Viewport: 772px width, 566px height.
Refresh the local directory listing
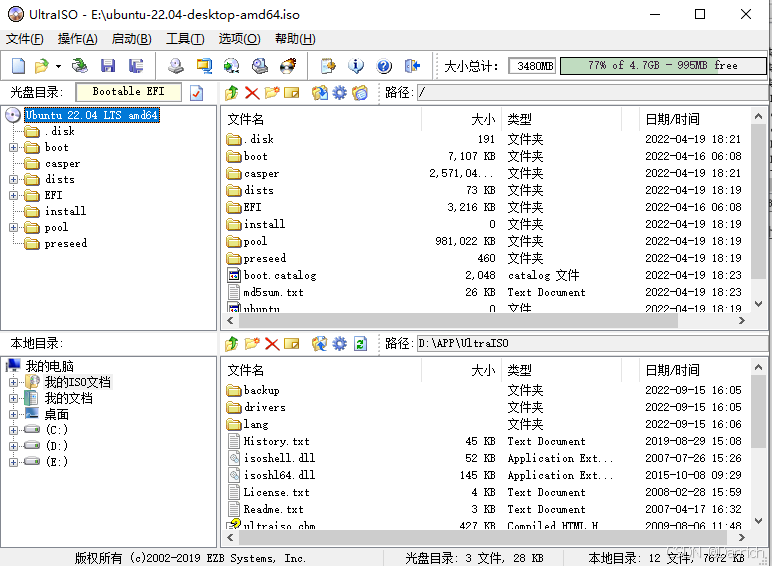[x=360, y=344]
